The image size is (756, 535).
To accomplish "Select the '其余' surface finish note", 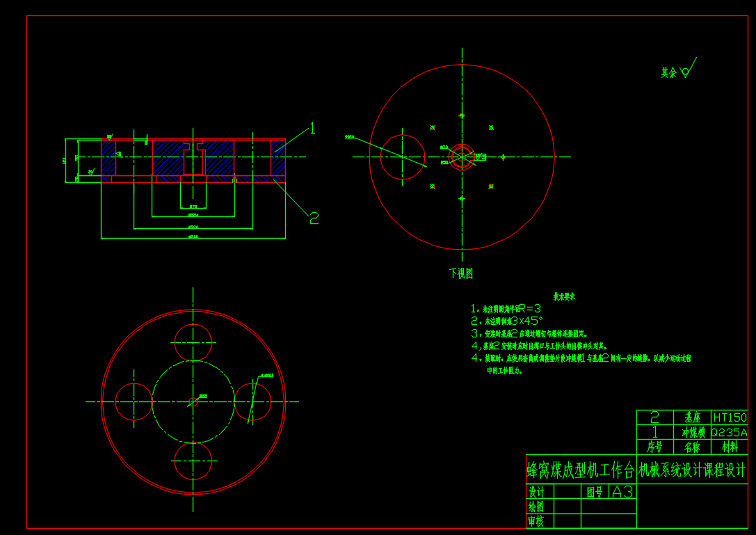I will [668, 73].
